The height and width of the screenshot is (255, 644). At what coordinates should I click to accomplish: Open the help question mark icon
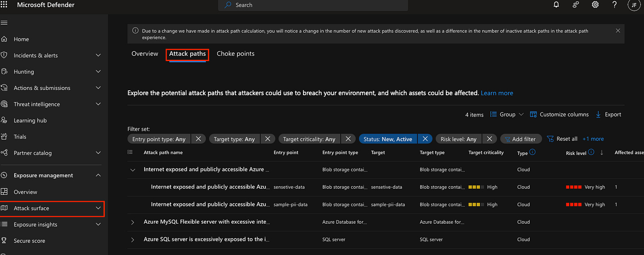614,5
